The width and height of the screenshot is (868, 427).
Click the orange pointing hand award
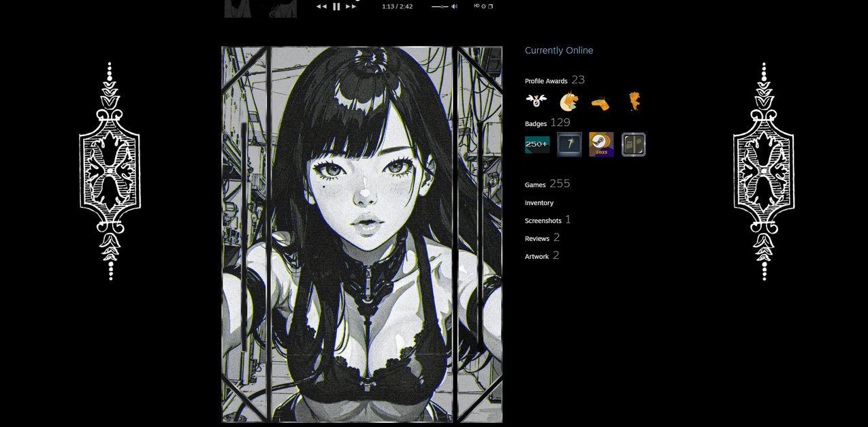pyautogui.click(x=600, y=103)
